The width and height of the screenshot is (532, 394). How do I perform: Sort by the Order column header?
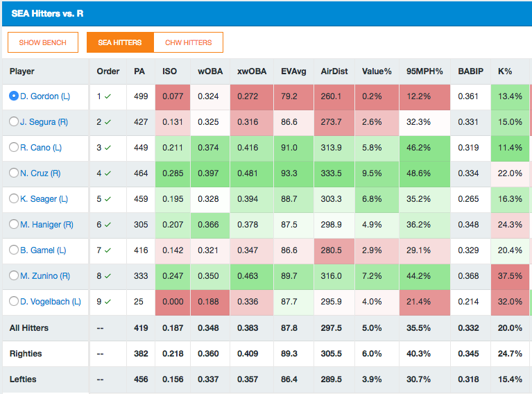pos(108,71)
